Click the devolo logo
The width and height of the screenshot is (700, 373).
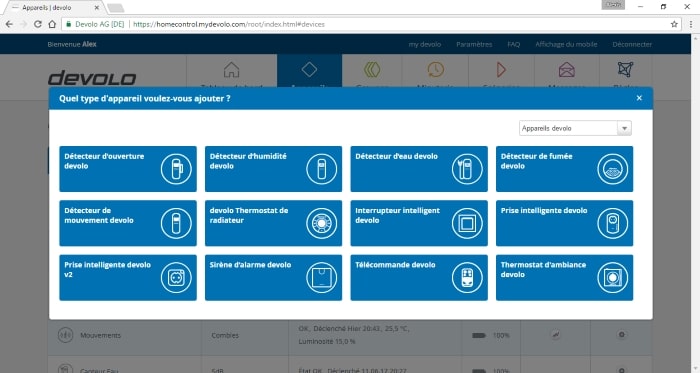[x=92, y=78]
